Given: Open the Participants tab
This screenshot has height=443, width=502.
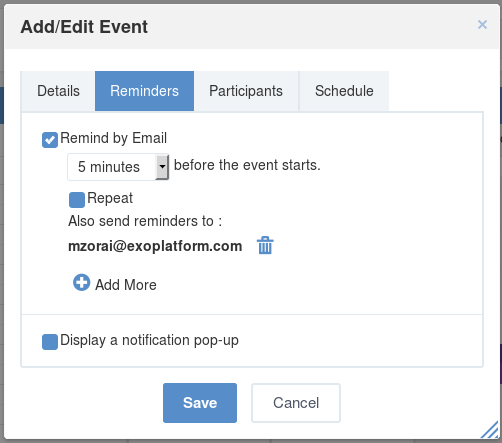Looking at the screenshot, I should [246, 91].
